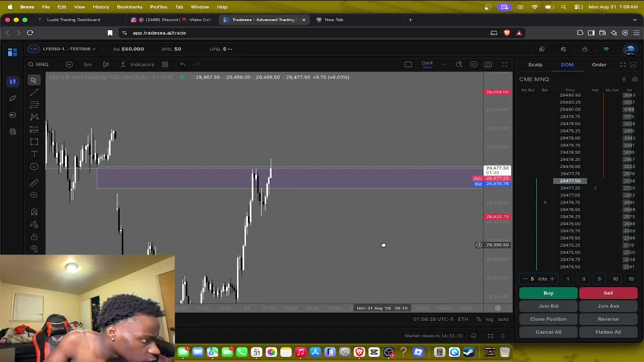Toggle hide all drawings eye icon
Viewport: 644px width, 362px height.
(34, 248)
